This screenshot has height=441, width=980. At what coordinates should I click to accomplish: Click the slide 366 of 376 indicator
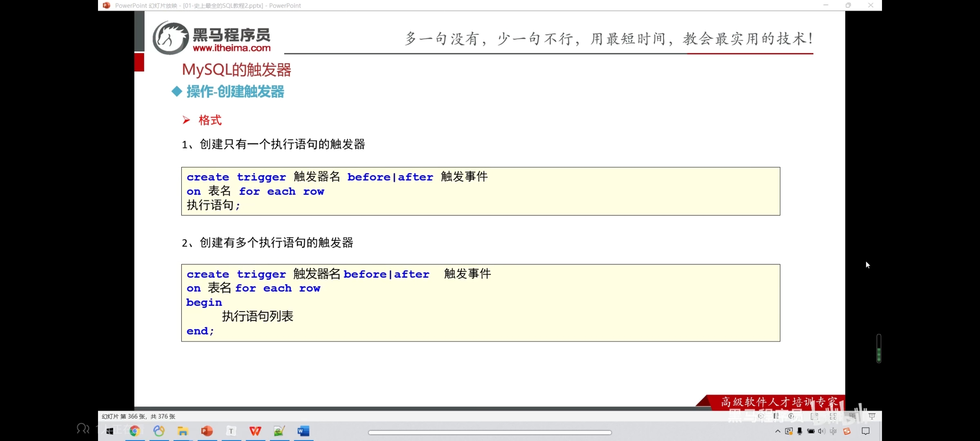click(x=138, y=416)
